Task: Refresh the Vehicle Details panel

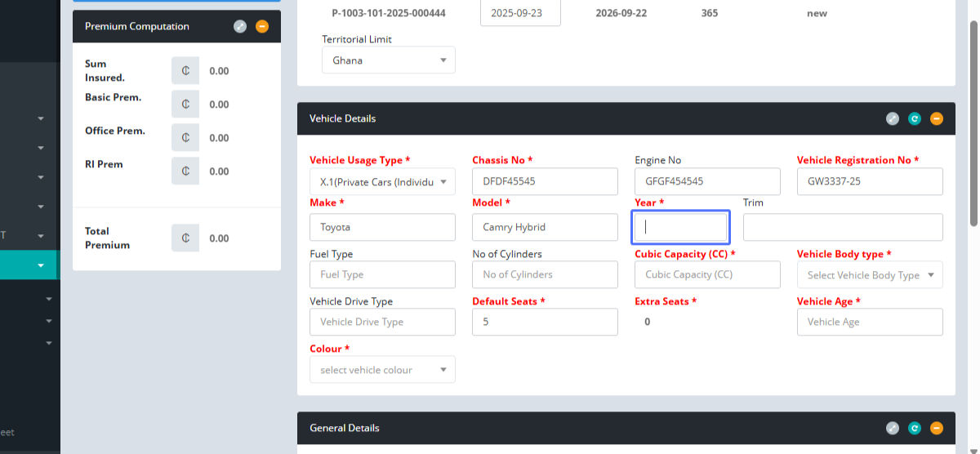Action: (915, 118)
